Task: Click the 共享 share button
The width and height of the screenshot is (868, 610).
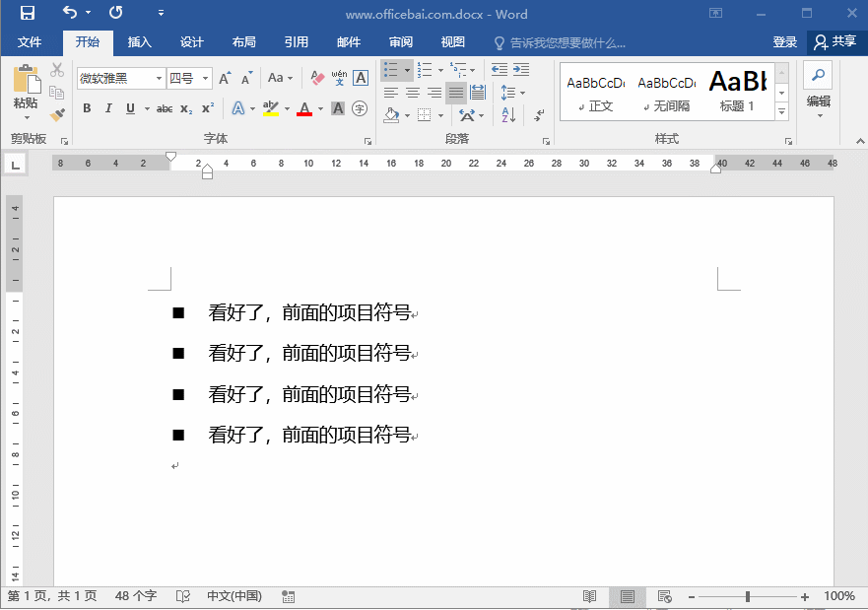Action: (x=835, y=42)
